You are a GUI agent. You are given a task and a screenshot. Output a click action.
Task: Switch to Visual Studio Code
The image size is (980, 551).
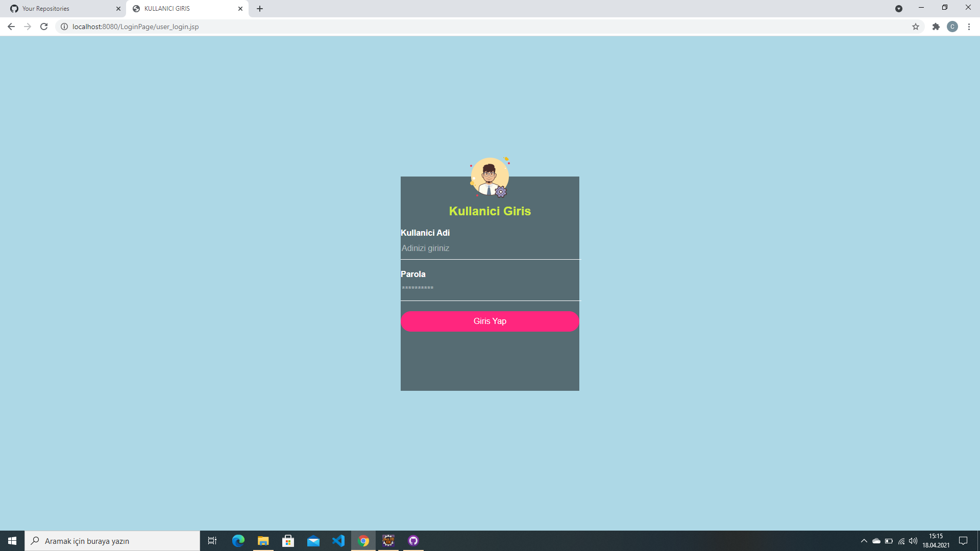[338, 541]
